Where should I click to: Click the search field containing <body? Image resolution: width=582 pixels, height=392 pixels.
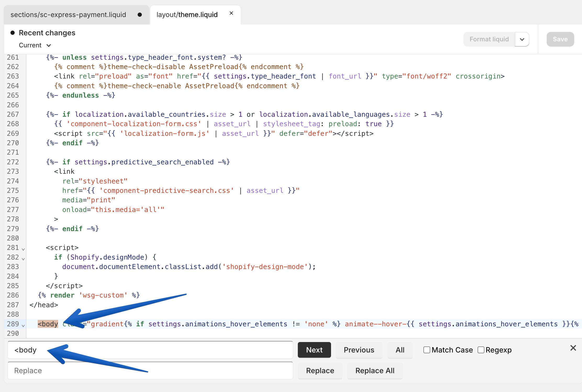pyautogui.click(x=150, y=350)
